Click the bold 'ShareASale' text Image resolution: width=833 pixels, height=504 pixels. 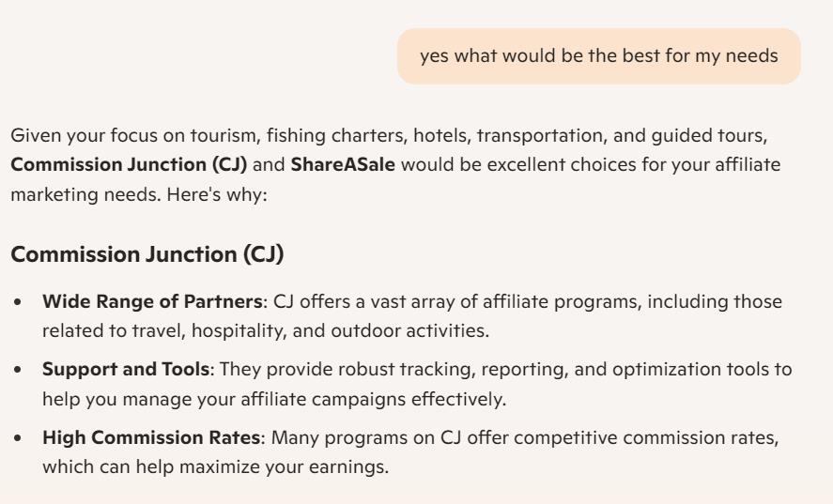(x=343, y=165)
